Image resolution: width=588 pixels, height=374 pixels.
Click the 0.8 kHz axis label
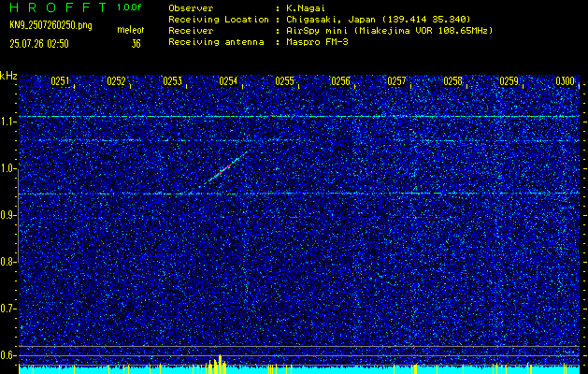7,262
